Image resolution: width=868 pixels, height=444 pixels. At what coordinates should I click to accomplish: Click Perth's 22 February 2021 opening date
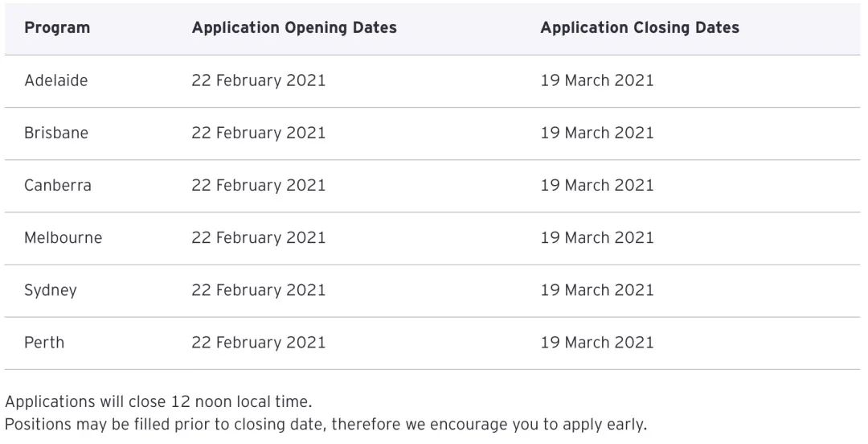[259, 342]
